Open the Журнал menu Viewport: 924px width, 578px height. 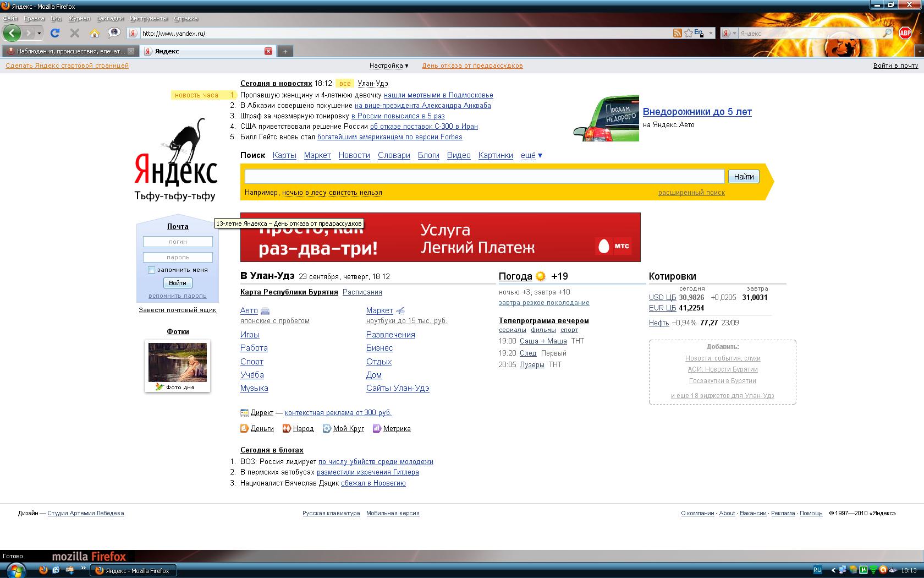tap(79, 18)
